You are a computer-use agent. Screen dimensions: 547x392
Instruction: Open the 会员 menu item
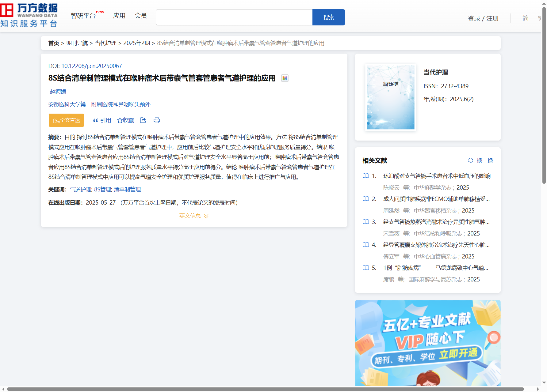click(141, 16)
